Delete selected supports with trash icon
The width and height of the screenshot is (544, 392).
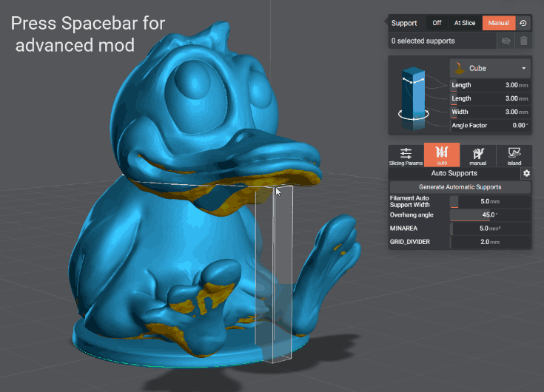[x=524, y=41]
